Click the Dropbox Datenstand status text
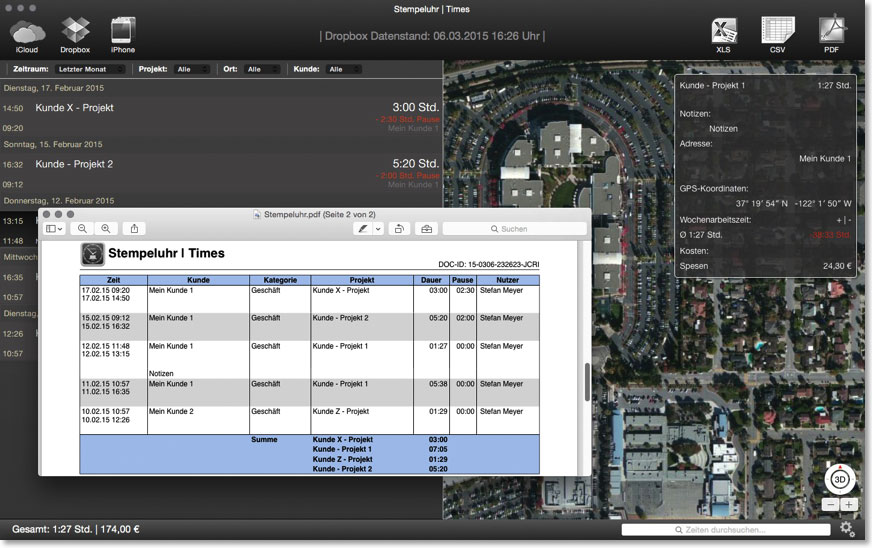 click(x=432, y=36)
